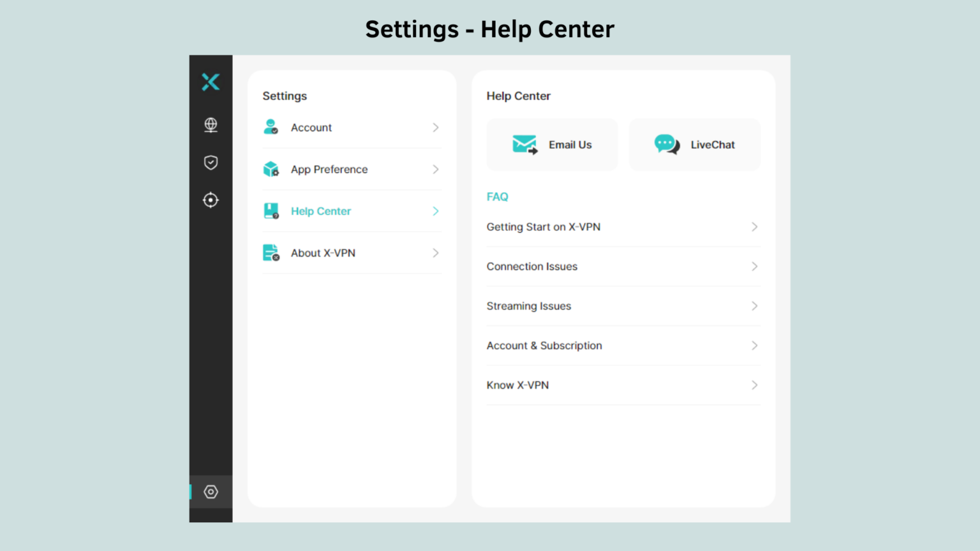Click the Account avatar icon
980x551 pixels.
coord(271,127)
